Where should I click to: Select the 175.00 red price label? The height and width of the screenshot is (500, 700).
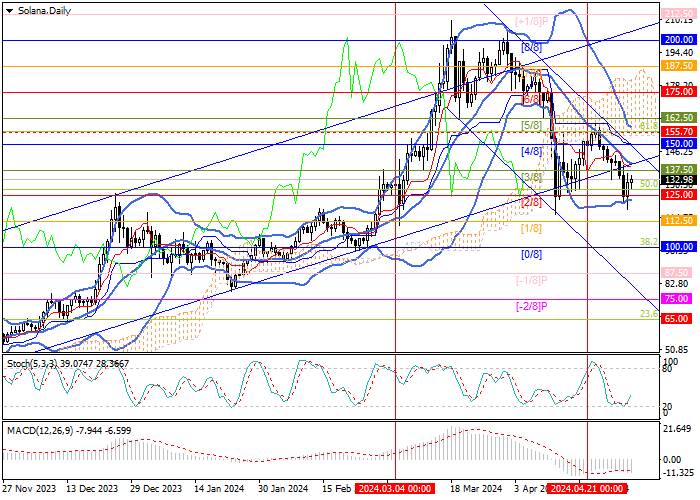[x=678, y=92]
